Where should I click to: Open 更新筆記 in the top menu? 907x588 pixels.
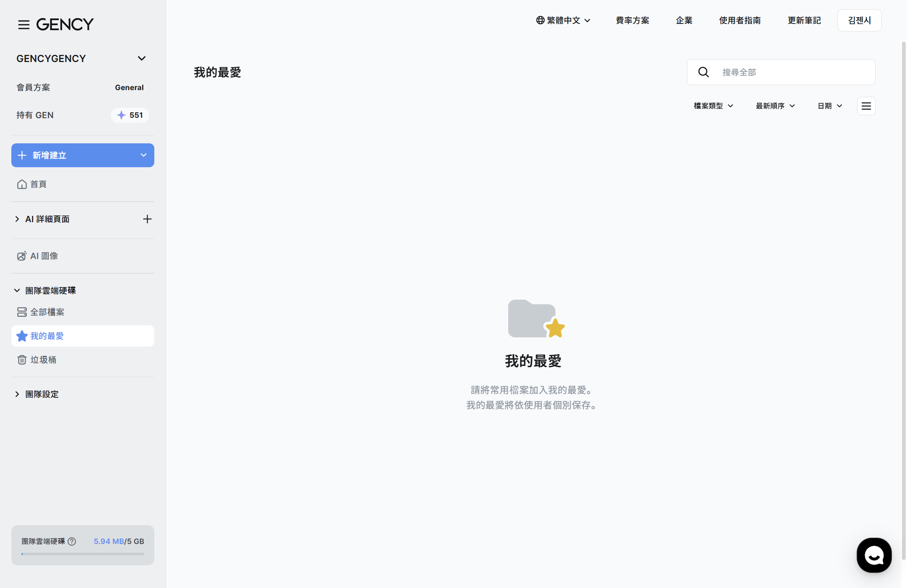[x=804, y=20]
